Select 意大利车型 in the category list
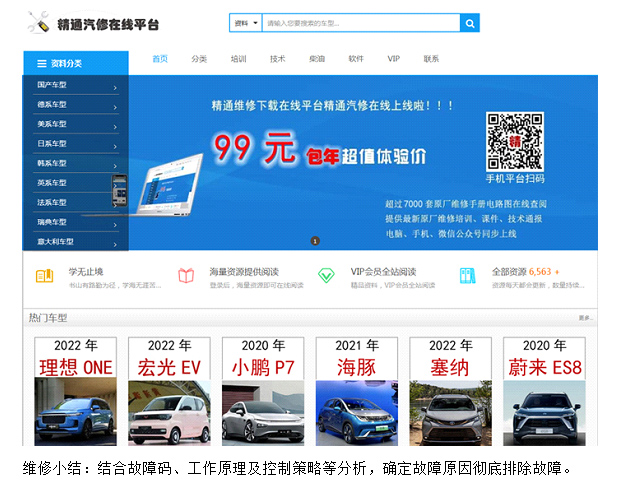This screenshot has width=625, height=502. 55,242
